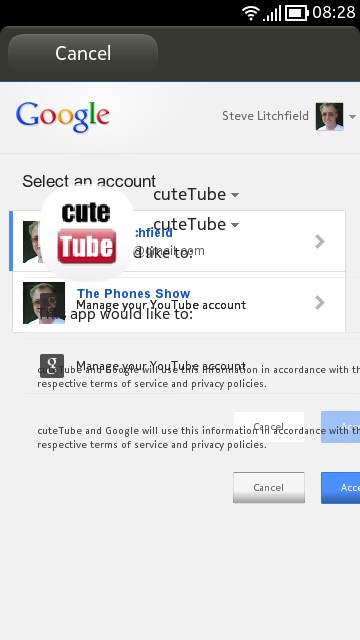
Task: Click the chevron on the Litchfield account row
Action: click(320, 242)
